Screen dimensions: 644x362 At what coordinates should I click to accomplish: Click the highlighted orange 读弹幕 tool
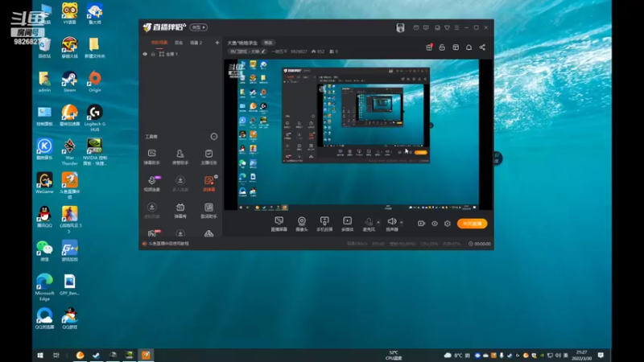(x=208, y=183)
